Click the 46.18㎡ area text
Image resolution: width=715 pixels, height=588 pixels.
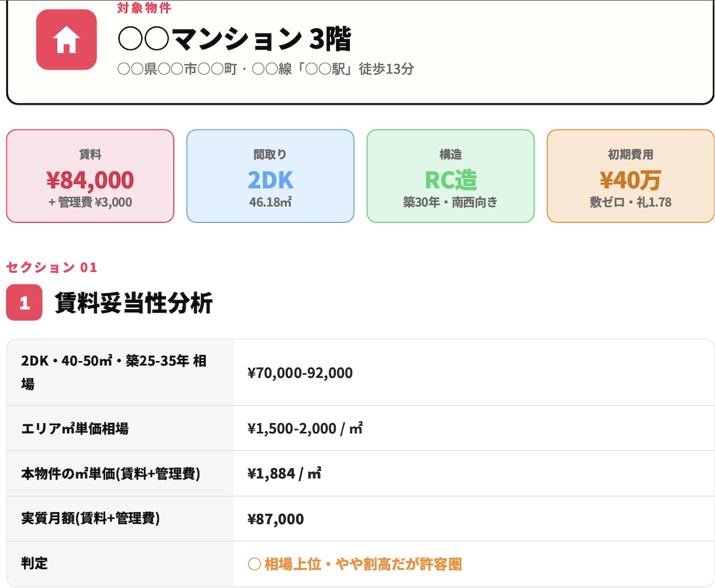270,202
